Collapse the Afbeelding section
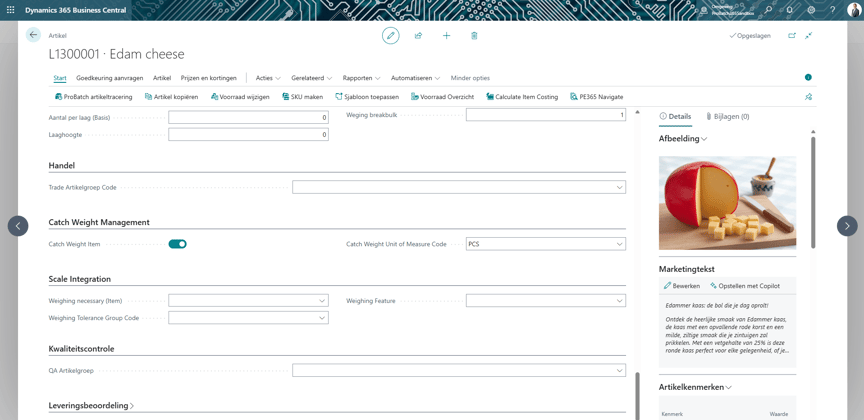Viewport: 864px width, 420px height. tap(683, 139)
